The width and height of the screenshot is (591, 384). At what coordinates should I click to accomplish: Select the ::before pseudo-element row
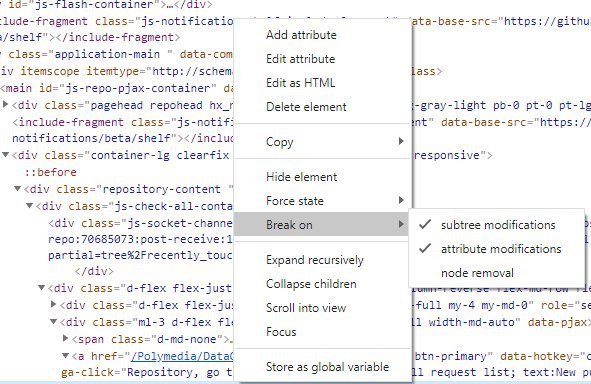click(x=51, y=173)
